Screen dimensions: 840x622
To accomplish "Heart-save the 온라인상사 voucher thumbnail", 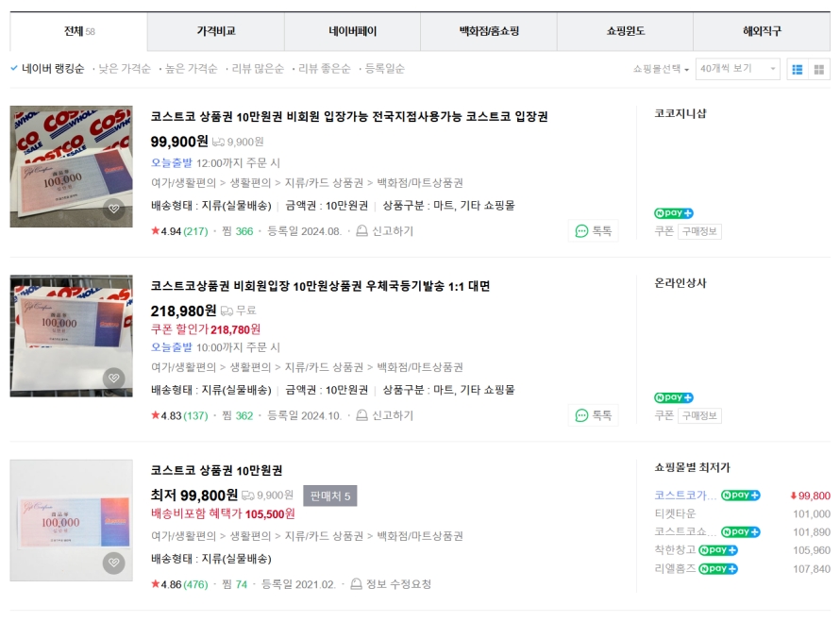I will click(x=113, y=378).
